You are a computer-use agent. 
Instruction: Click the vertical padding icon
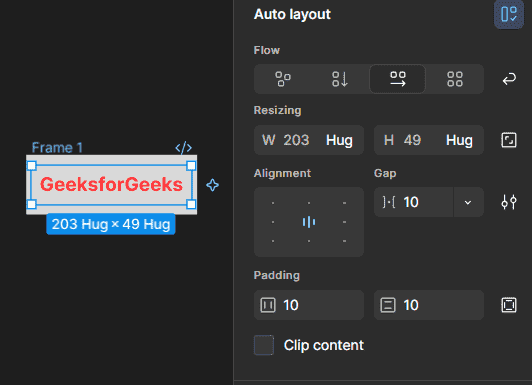(x=388, y=305)
